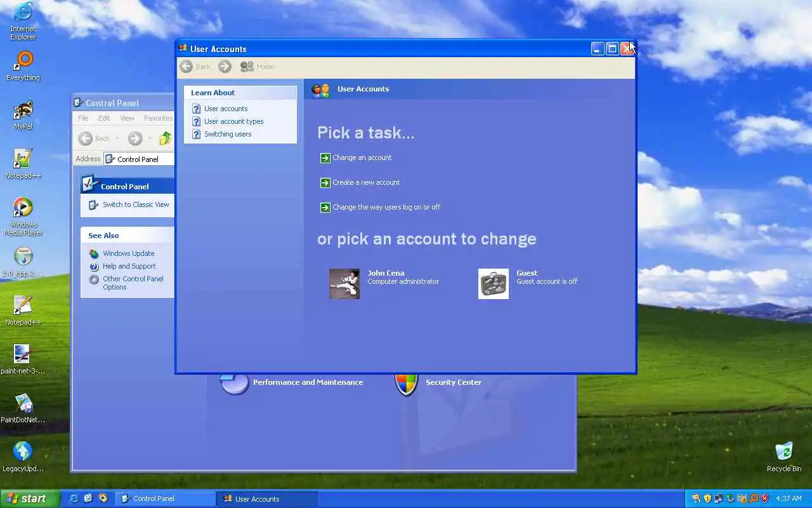The height and width of the screenshot is (508, 812).
Task: Click Safely Remove Hardware tray icon
Action: (x=730, y=498)
